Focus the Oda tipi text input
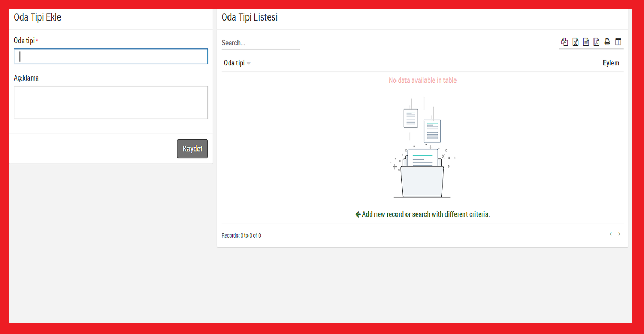 click(111, 56)
